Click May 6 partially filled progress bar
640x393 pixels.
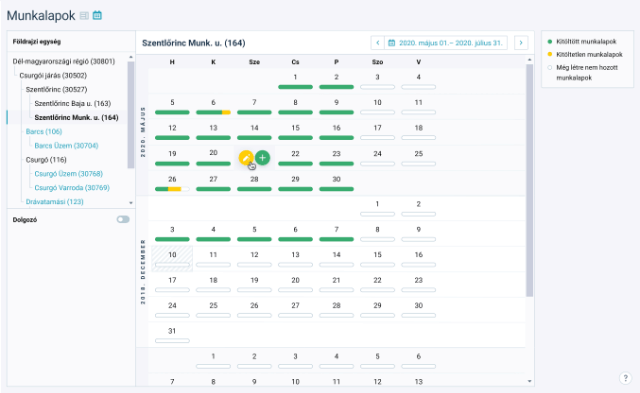pos(213,112)
